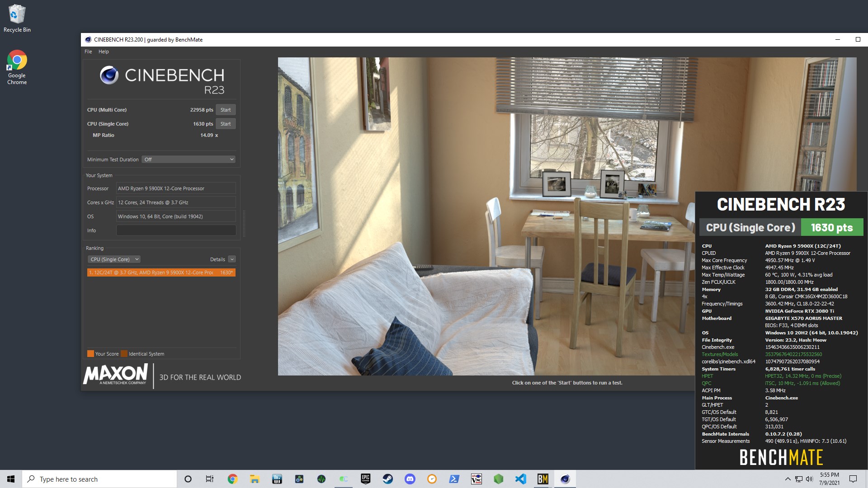Open the Google Chrome desktop shortcut
This screenshot has width=868, height=488.
(17, 67)
